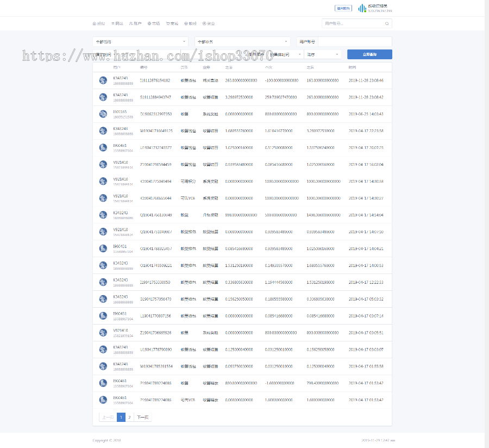The width and height of the screenshot is (489, 448).
Task: Click the avatar in the 2019-04-17 03:05:51 row
Action: pyautogui.click(x=103, y=333)
